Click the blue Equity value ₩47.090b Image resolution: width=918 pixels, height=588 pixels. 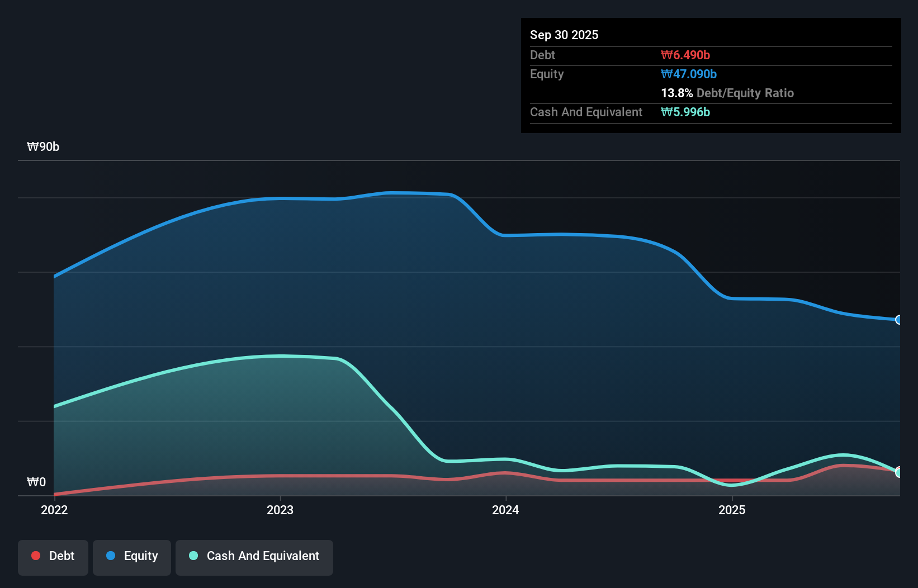pyautogui.click(x=689, y=74)
